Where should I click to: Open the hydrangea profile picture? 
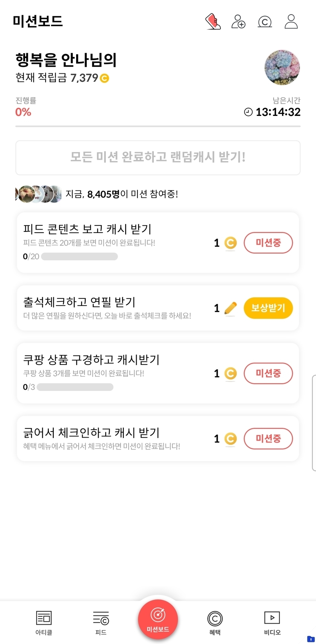(282, 68)
